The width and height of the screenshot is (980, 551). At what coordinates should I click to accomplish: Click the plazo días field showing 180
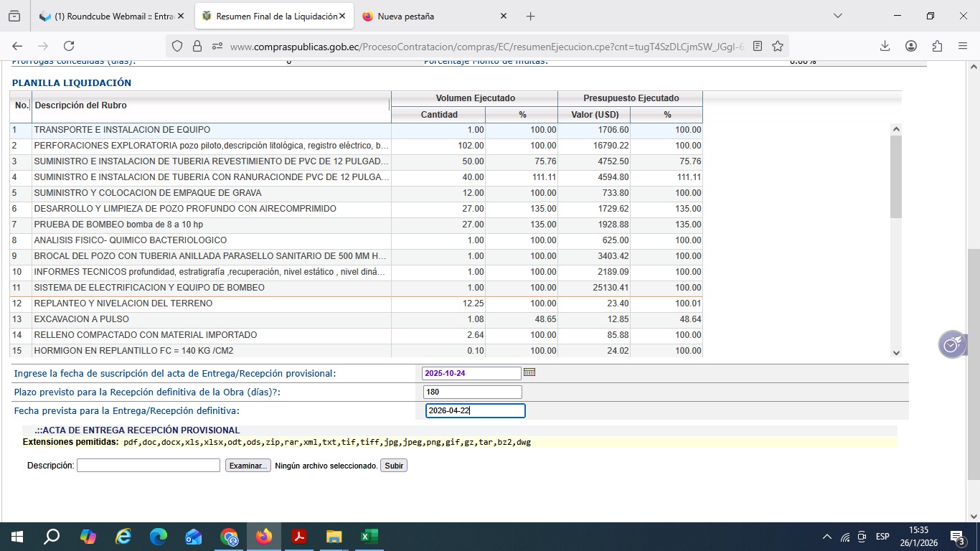pos(472,392)
